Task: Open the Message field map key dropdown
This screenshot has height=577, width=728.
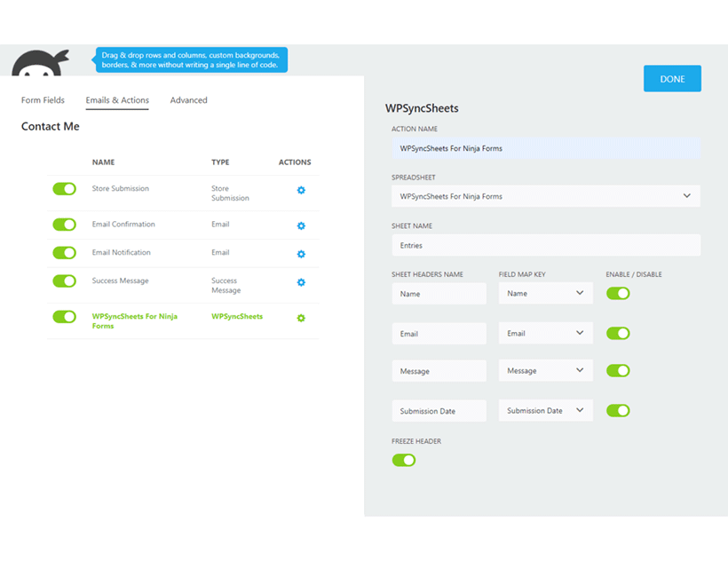Action: tap(545, 370)
